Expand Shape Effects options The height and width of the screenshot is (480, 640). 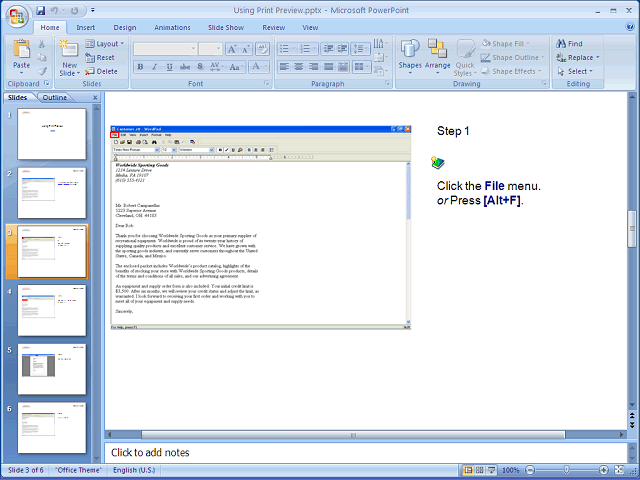click(x=511, y=71)
